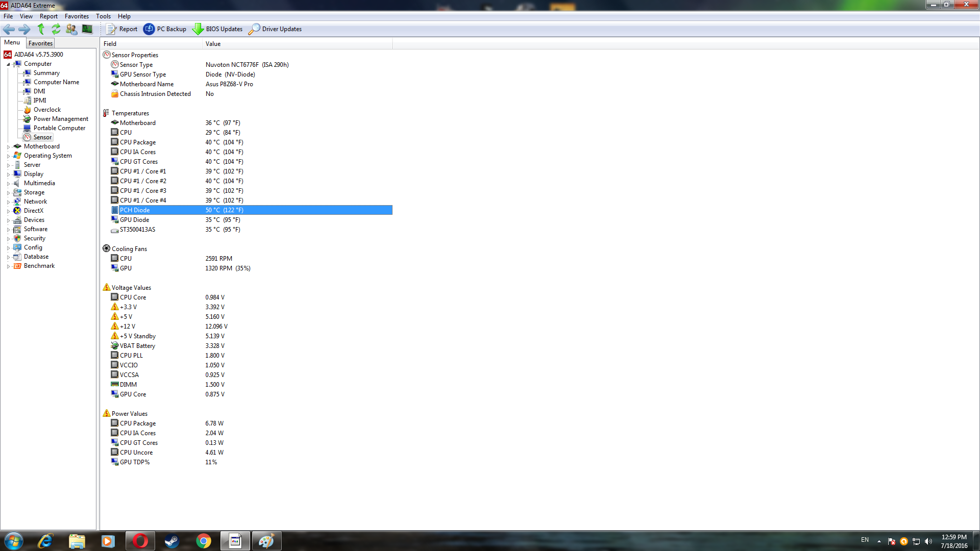Click the Back navigation arrow
This screenshot has width=980, height=551.
[9, 29]
